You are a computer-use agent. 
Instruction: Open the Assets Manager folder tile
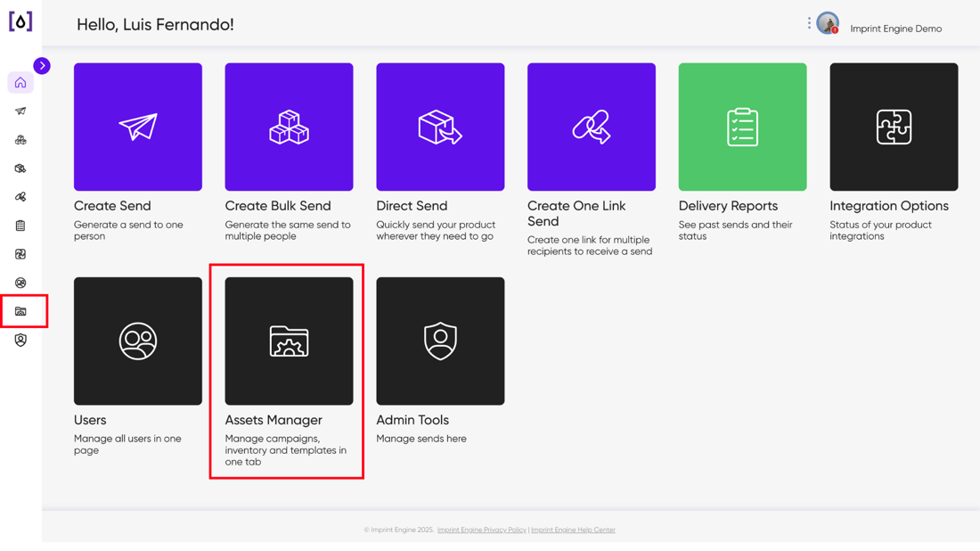coord(289,341)
